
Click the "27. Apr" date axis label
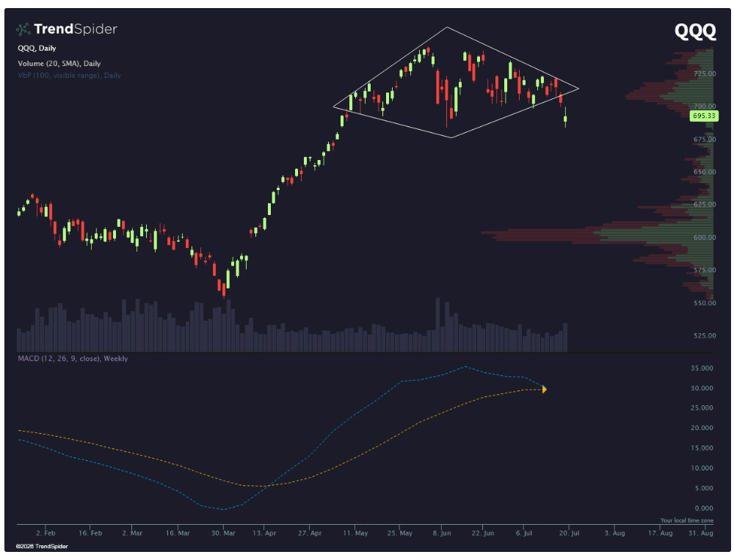click(x=310, y=534)
